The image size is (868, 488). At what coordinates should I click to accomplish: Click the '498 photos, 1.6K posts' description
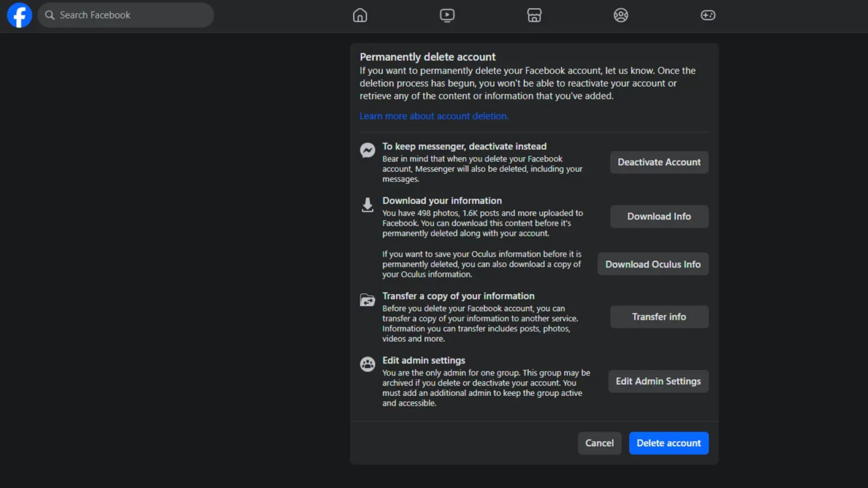(x=482, y=223)
